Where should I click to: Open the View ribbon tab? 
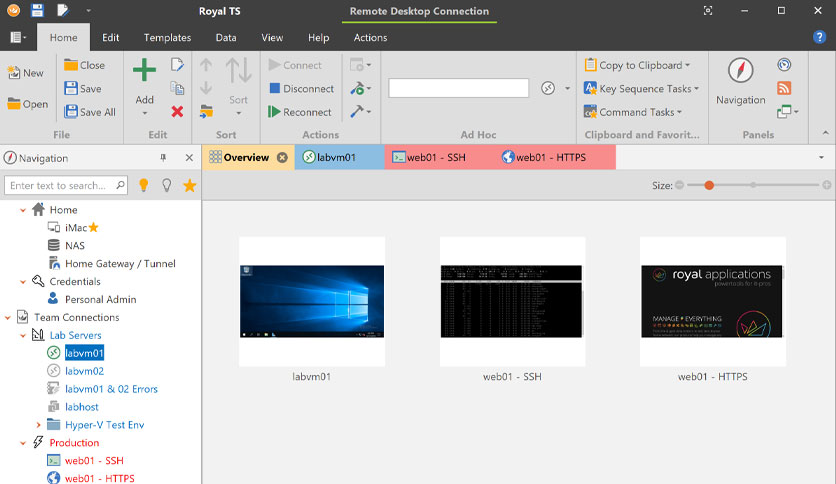[272, 37]
